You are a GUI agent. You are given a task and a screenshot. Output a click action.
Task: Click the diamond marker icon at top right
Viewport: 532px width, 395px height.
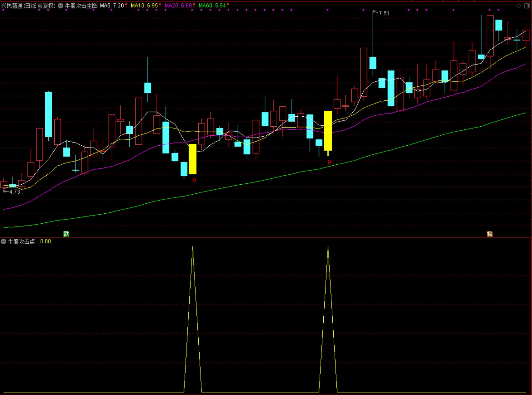coord(519,6)
